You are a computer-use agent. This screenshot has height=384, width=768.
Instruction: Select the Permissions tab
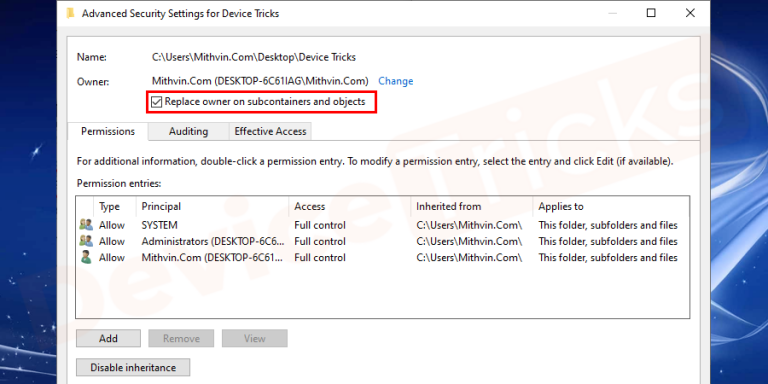click(108, 131)
